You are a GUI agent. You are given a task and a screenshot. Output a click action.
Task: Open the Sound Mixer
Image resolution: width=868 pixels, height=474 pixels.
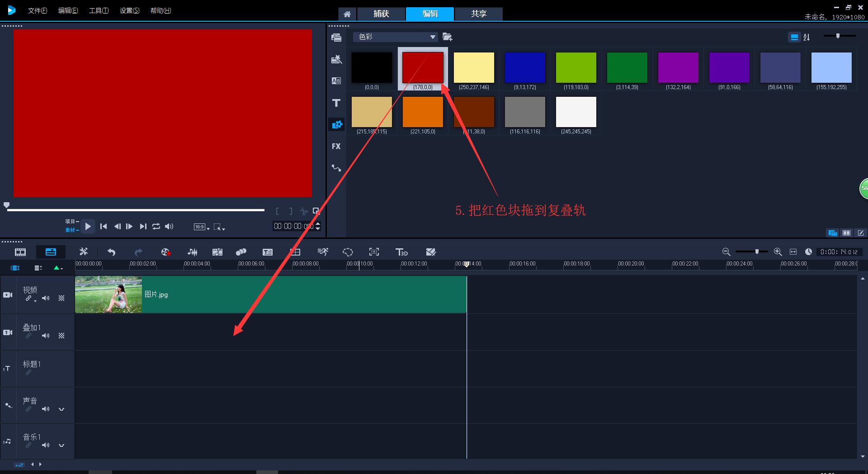pos(192,252)
